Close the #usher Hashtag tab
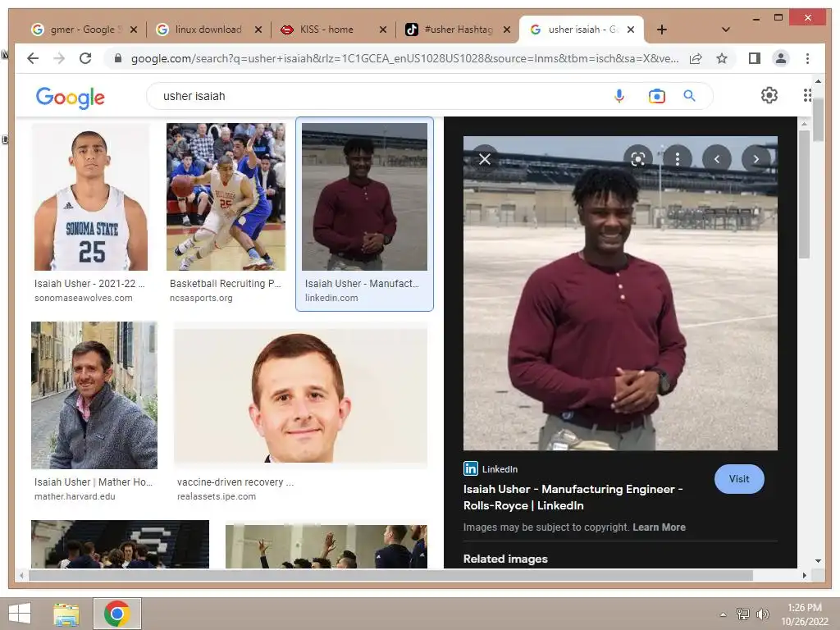The height and width of the screenshot is (630, 840). [x=507, y=30]
